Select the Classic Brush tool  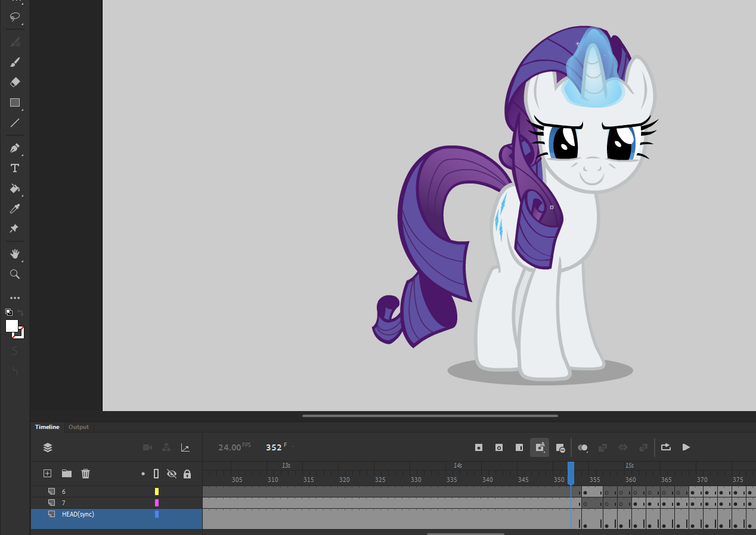[x=15, y=62]
